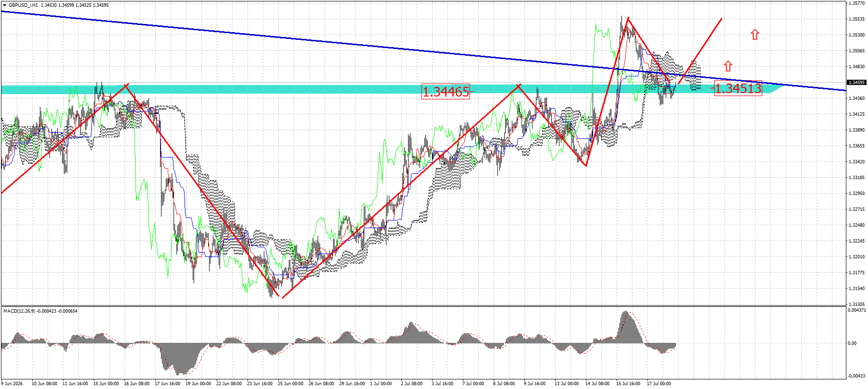The image size is (868, 389).
Task: Click the 1.31305 price axis label
Action: pyautogui.click(x=857, y=304)
